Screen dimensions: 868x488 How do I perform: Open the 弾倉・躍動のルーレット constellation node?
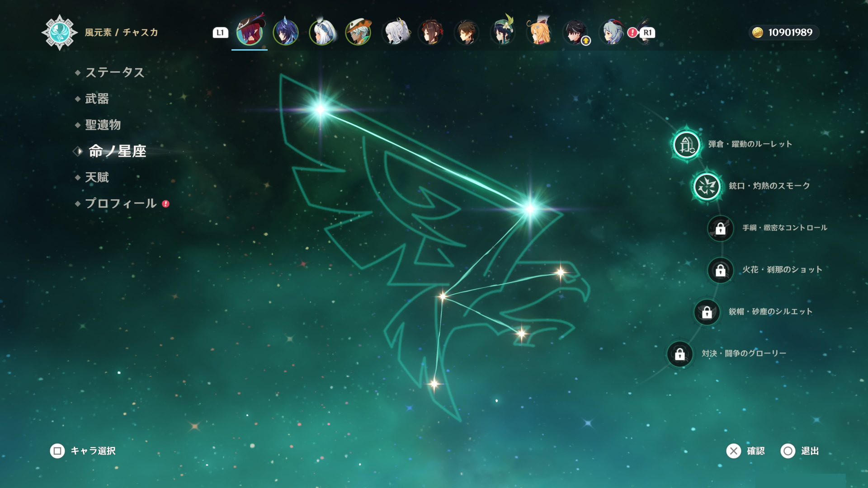(686, 145)
